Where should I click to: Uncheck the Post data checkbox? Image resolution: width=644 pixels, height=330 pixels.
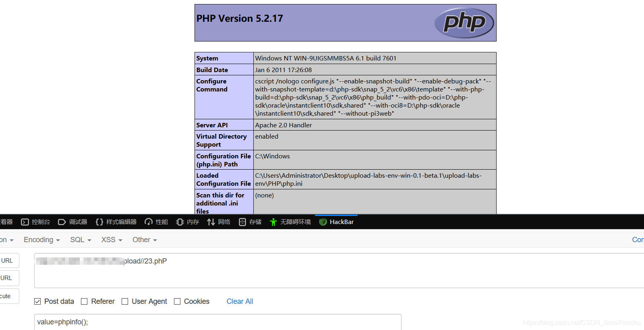(37, 301)
